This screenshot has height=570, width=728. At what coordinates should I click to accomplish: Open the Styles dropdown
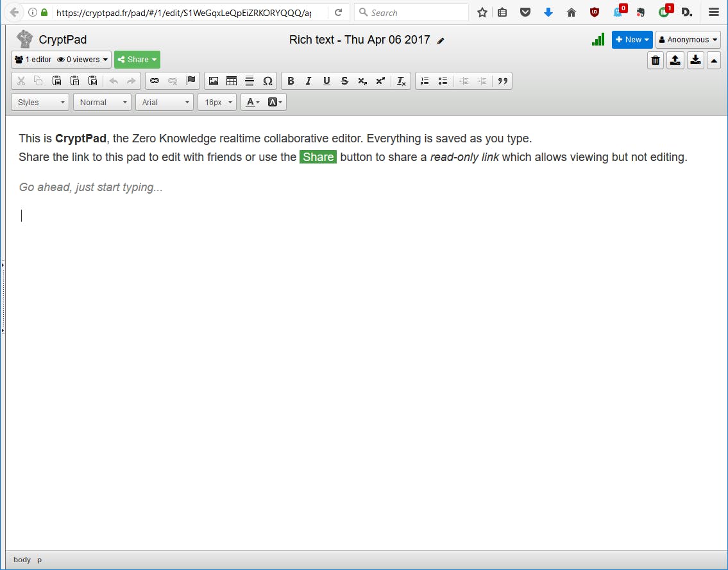click(40, 102)
